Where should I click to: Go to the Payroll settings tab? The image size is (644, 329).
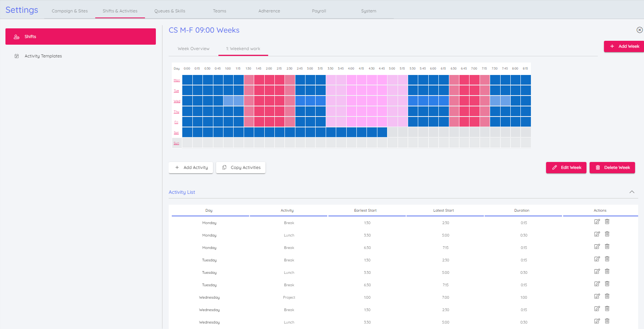(x=319, y=11)
